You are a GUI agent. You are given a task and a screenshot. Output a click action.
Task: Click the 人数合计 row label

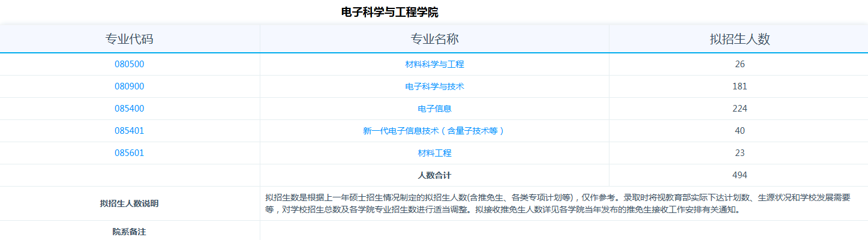coord(434,175)
